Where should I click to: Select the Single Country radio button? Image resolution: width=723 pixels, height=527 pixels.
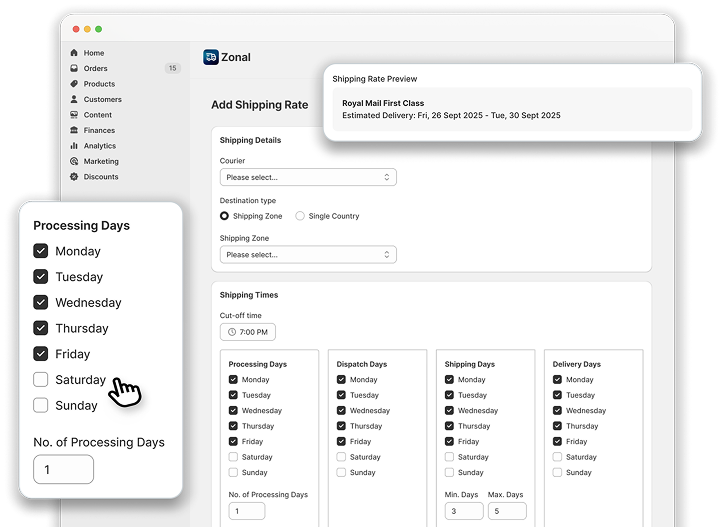tap(300, 216)
